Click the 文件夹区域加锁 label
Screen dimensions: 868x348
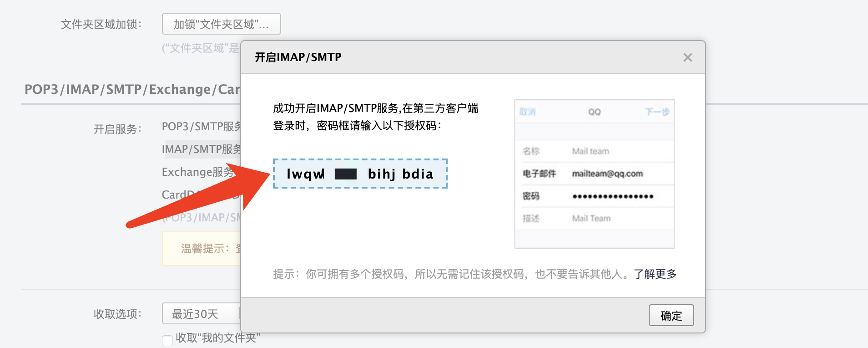[101, 24]
